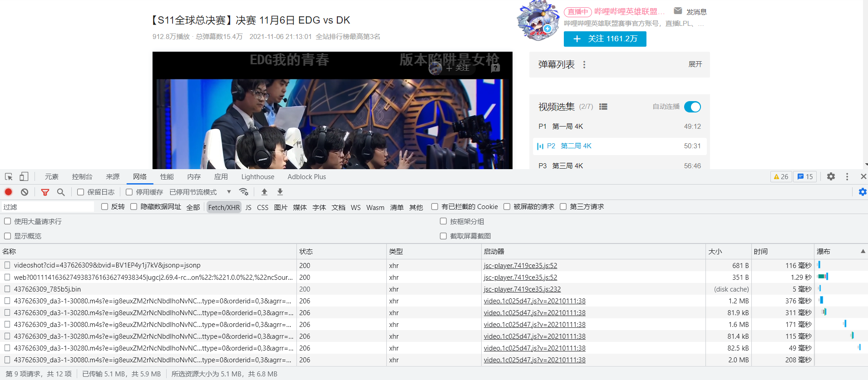Image resolution: width=868 pixels, height=380 pixels.
Task: Import HAR file with upload arrow
Action: (x=264, y=192)
